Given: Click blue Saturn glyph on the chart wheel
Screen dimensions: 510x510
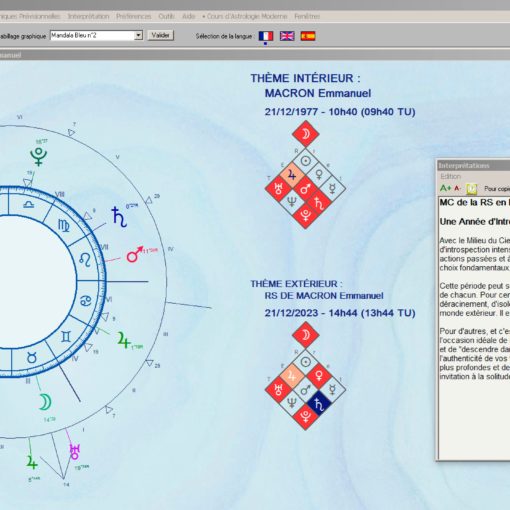Looking at the screenshot, I should [119, 217].
